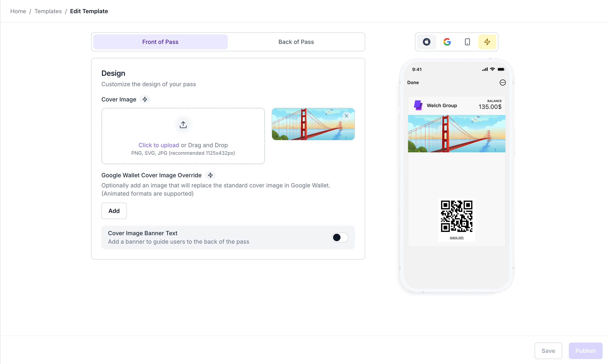Navigate to Home via breadcrumb
The image size is (608, 364).
[18, 11]
